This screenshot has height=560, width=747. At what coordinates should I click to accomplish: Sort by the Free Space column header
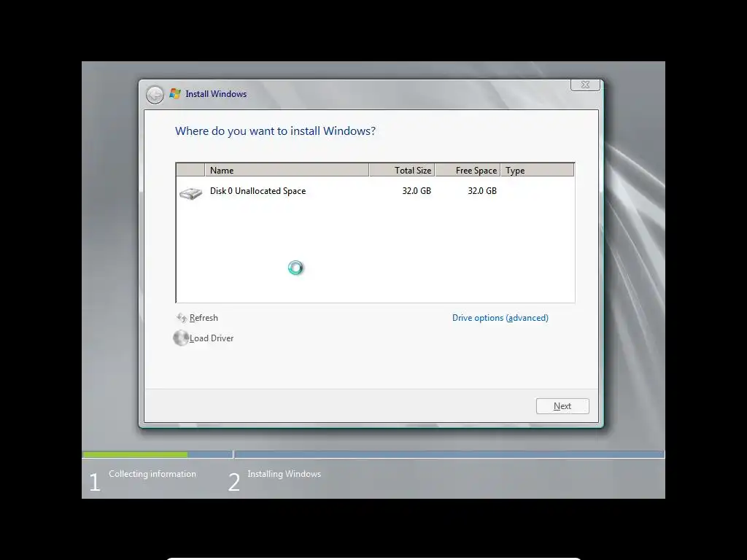point(468,170)
